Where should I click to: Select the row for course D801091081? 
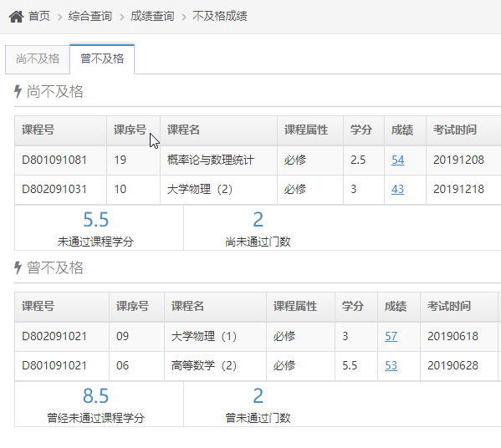click(x=258, y=160)
